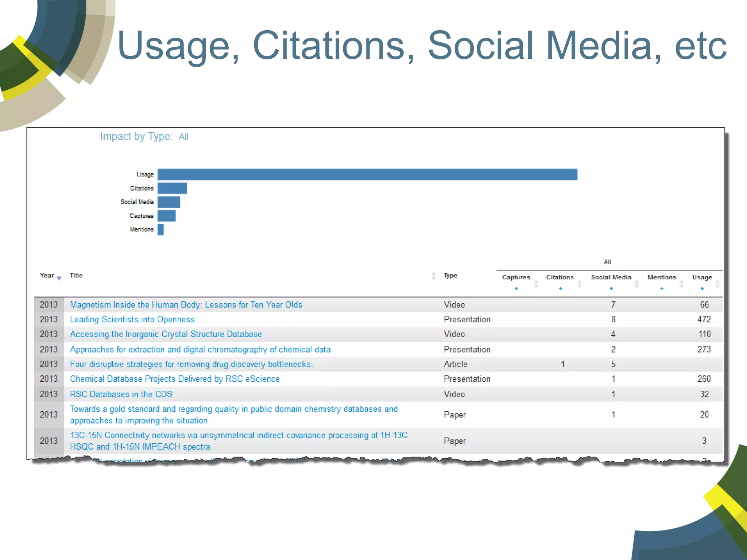Click the All header above metric columns
The image size is (747, 560).
click(607, 262)
